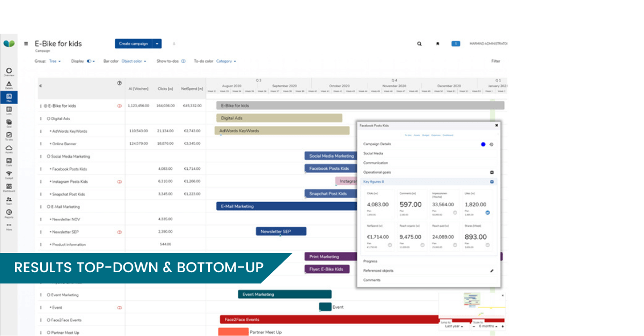This screenshot has height=336, width=644.
Task: Go to the Dashboard sidebar icon
Action: click(x=9, y=187)
